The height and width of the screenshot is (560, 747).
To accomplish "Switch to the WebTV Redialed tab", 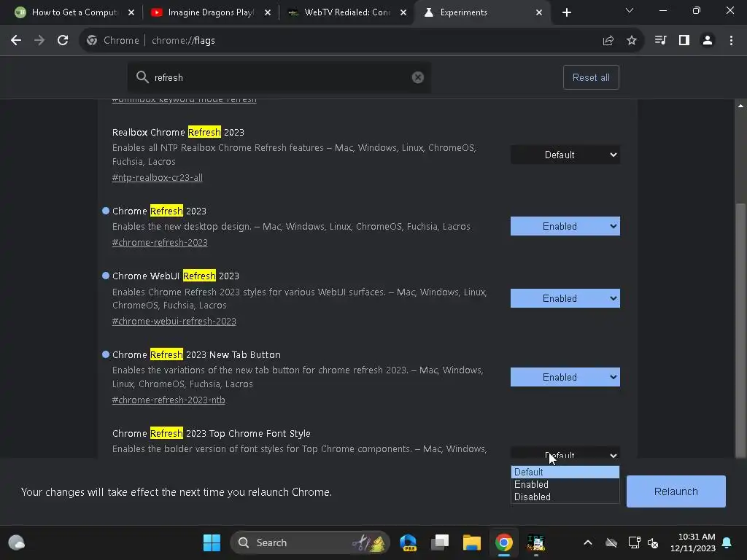I will pos(347,12).
